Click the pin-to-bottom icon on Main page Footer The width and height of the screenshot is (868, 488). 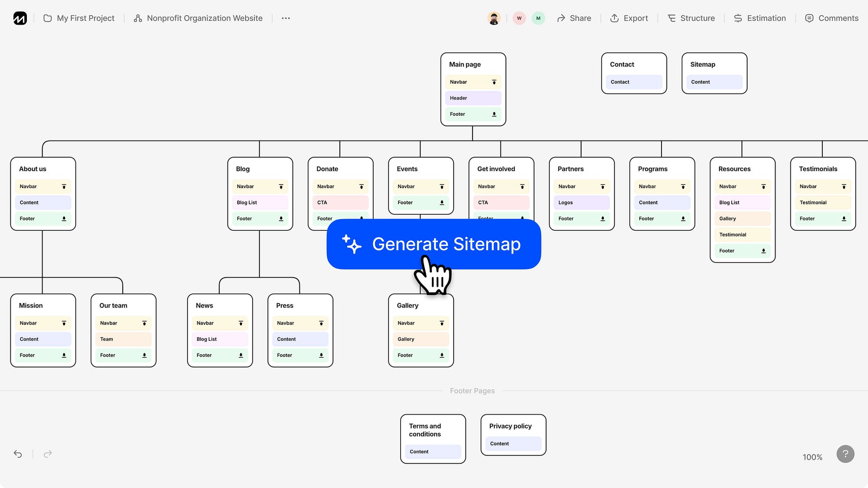tap(494, 114)
